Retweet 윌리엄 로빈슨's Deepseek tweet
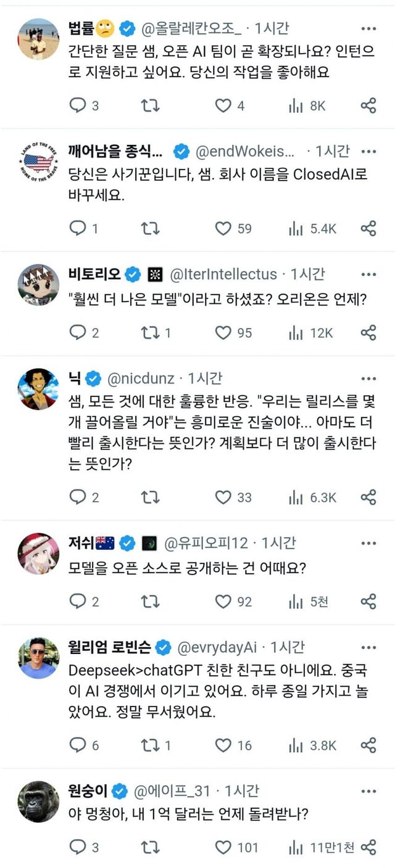395x868 pixels. pyautogui.click(x=150, y=745)
